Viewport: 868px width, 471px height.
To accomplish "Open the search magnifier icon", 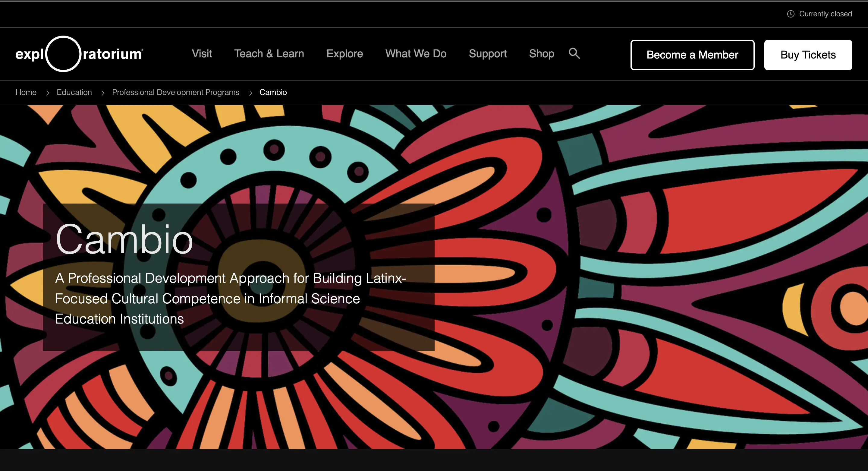I will pos(574,53).
